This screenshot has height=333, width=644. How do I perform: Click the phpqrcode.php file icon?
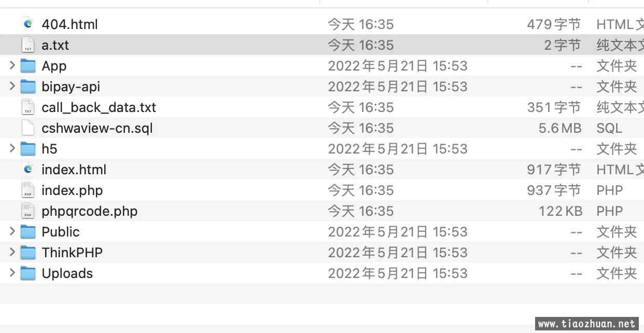click(x=28, y=211)
